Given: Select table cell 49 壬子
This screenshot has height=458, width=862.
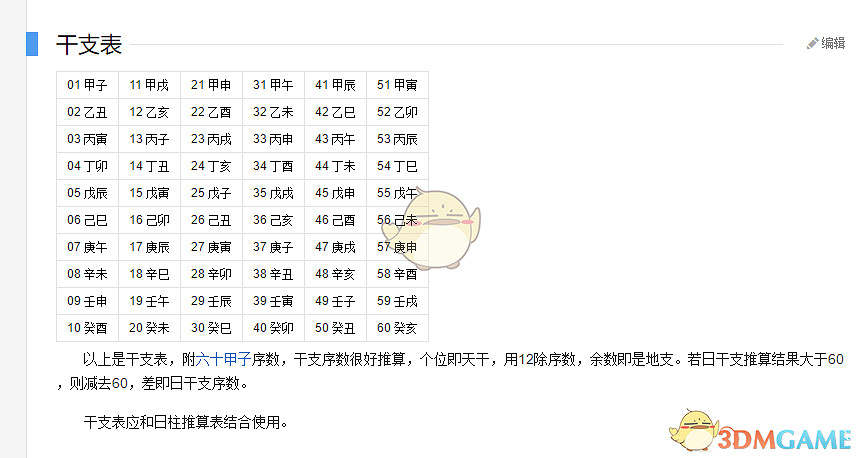Looking at the screenshot, I should click(x=335, y=301).
